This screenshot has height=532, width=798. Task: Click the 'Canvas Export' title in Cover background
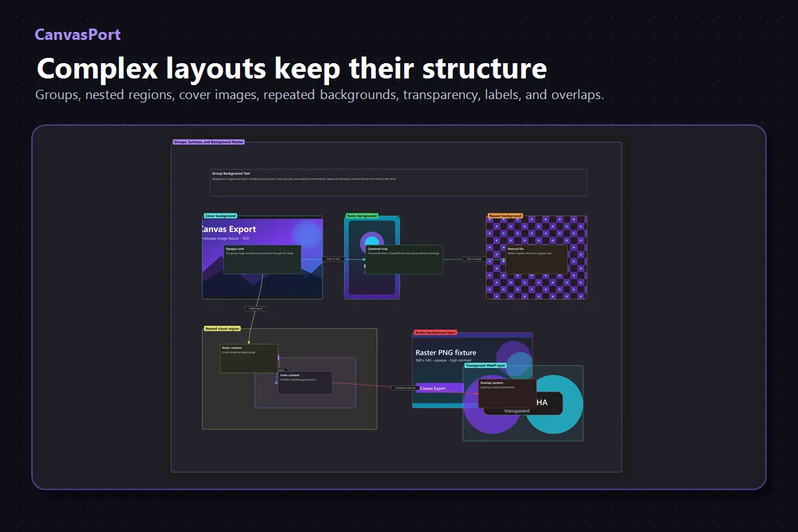pyautogui.click(x=229, y=229)
